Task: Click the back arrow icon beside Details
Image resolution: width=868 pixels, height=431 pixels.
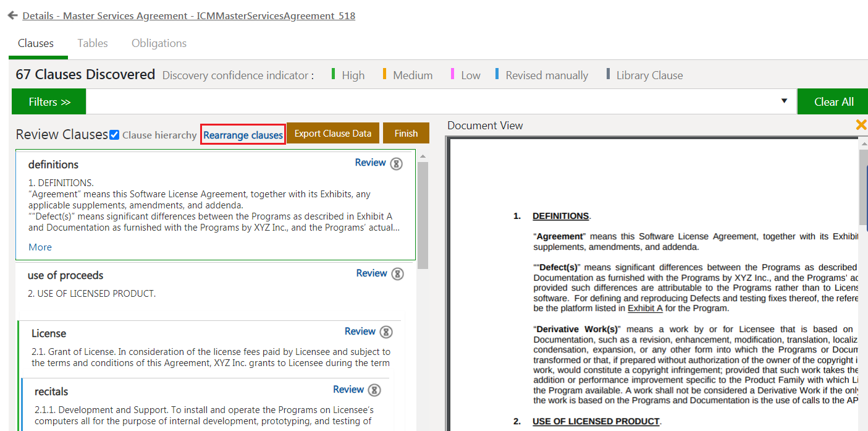Action: (x=12, y=15)
